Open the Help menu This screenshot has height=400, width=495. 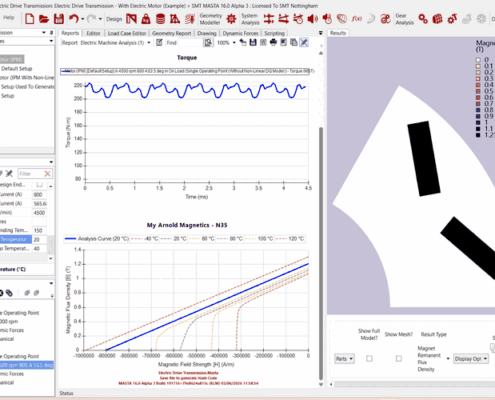coord(9,17)
